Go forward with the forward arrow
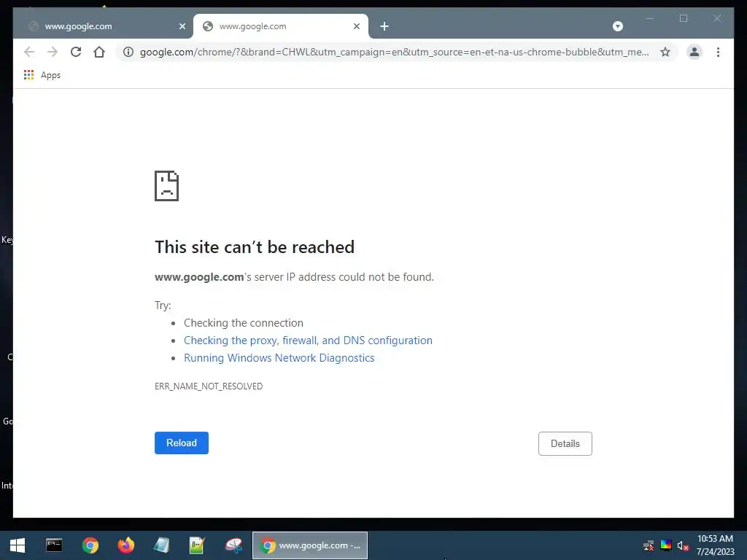The height and width of the screenshot is (560, 747). (53, 52)
